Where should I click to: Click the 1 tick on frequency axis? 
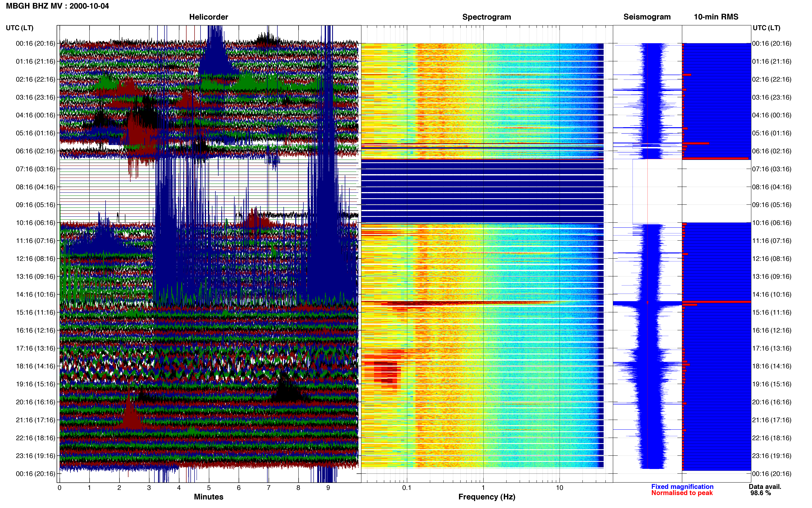(483, 488)
